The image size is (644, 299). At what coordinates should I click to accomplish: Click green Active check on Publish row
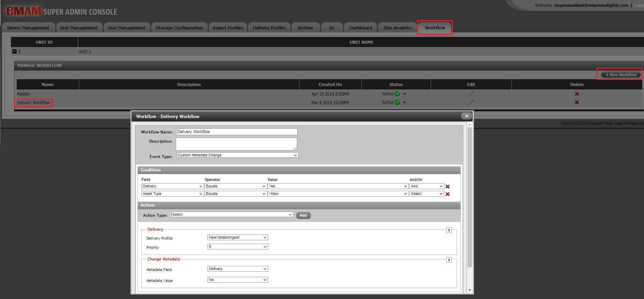(397, 94)
